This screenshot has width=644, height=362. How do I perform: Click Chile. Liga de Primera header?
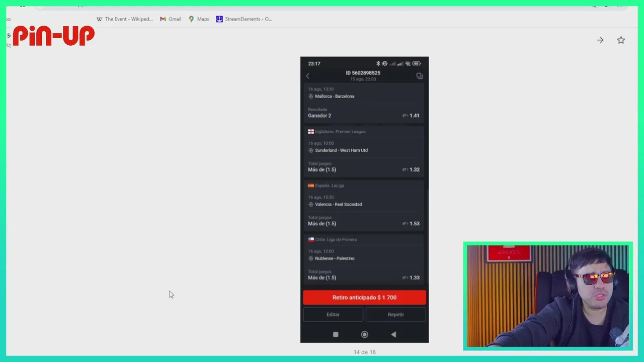coord(336,240)
